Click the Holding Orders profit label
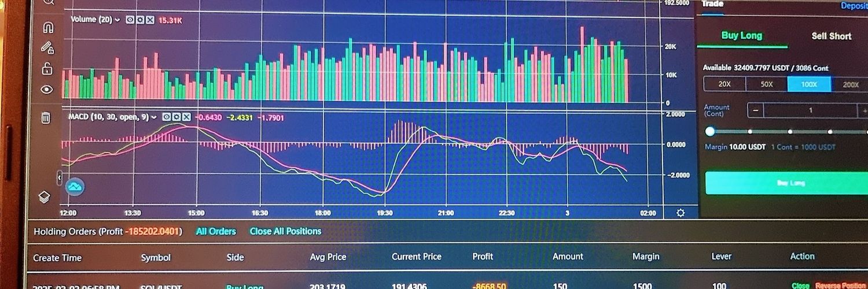Image resolution: width=868 pixels, height=289 pixels. (108, 232)
